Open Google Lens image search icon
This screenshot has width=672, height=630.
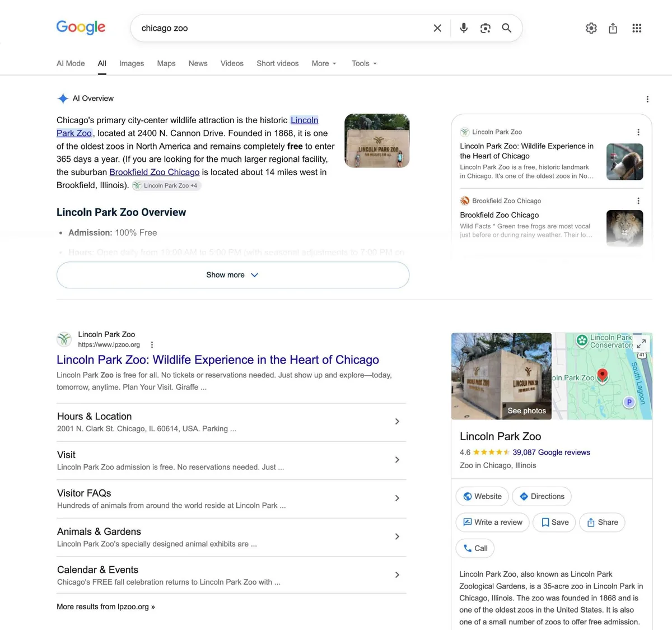coord(486,28)
